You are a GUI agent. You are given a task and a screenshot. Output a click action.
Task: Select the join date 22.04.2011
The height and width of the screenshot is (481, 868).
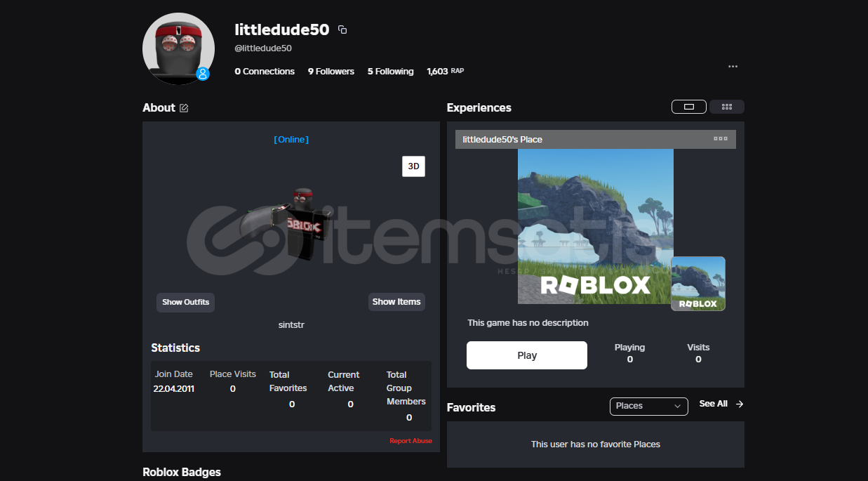pos(174,388)
